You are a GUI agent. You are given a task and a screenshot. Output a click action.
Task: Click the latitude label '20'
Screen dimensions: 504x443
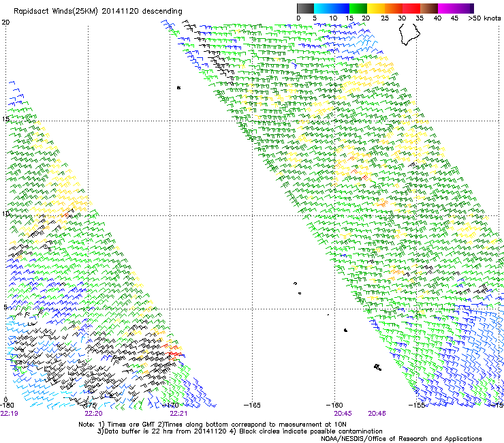[5, 22]
